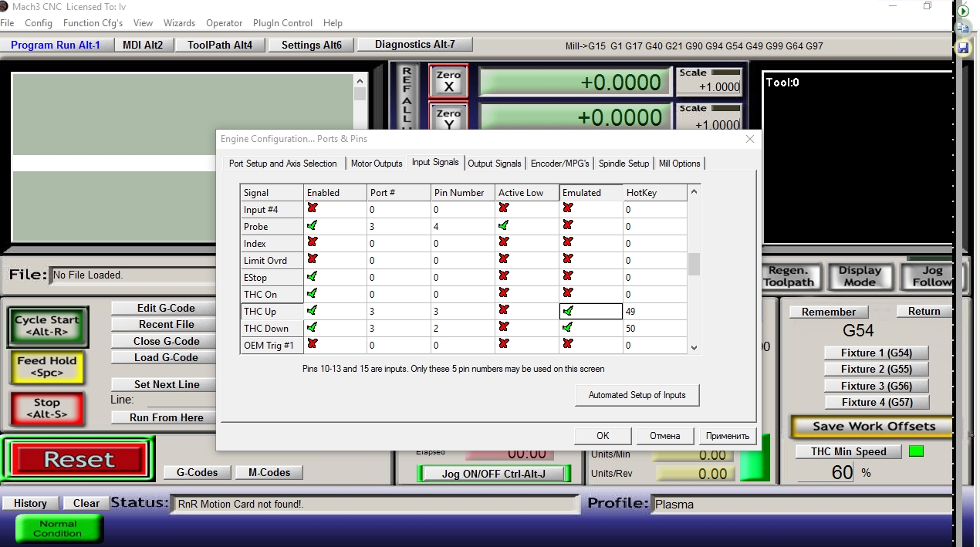This screenshot has width=980, height=547.
Task: Select Fixture 1 (G54) button
Action: point(877,353)
